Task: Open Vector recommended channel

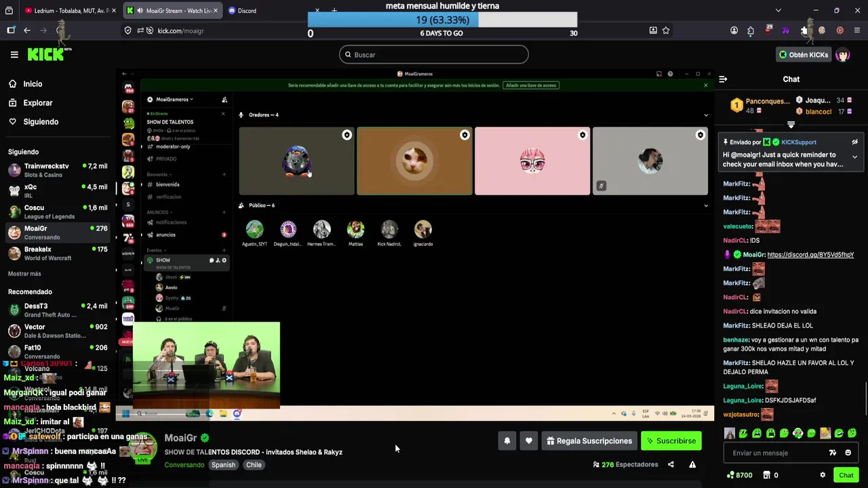Action: [x=58, y=331]
